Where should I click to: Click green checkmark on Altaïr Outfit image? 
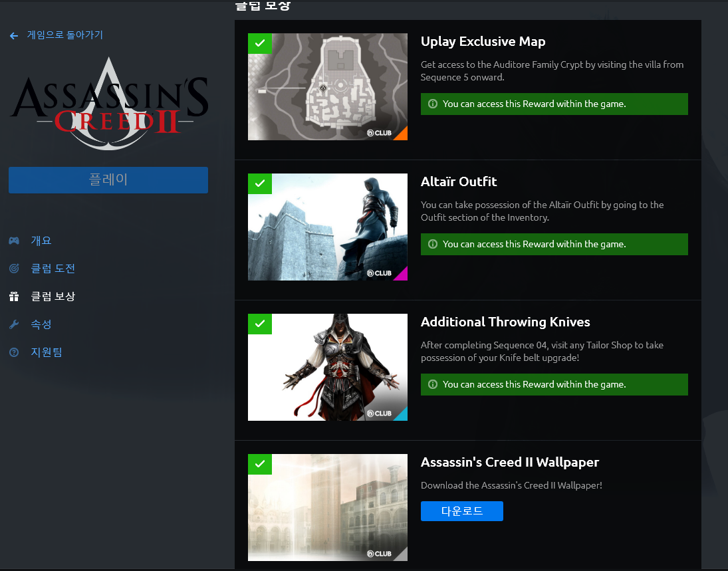[260, 183]
